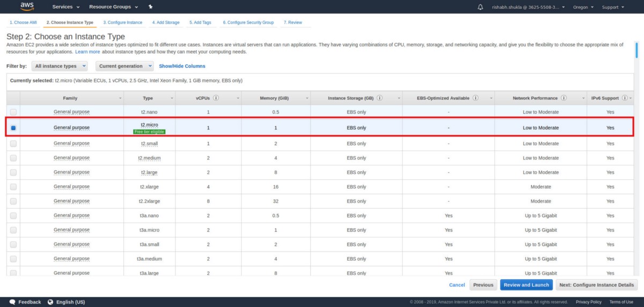Open the Services dropdown menu

(66, 7)
